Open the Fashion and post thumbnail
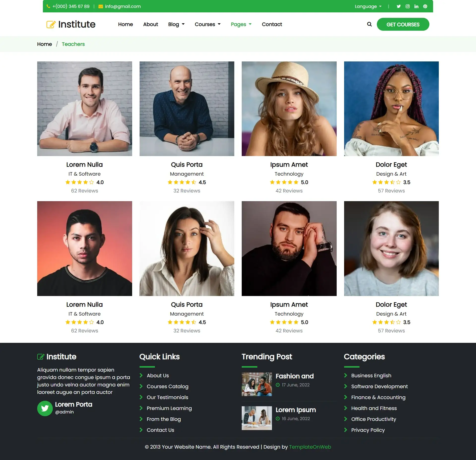Viewport: 476px width, 460px height. [x=257, y=384]
